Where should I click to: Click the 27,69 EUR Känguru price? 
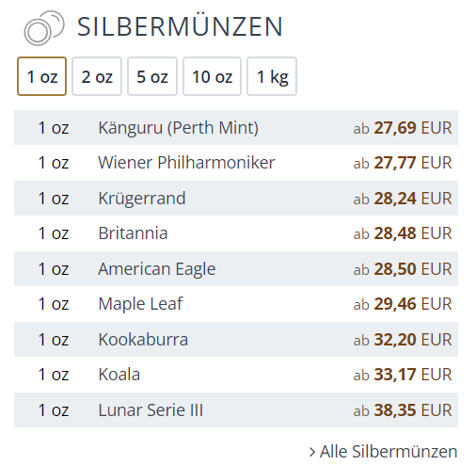click(403, 128)
